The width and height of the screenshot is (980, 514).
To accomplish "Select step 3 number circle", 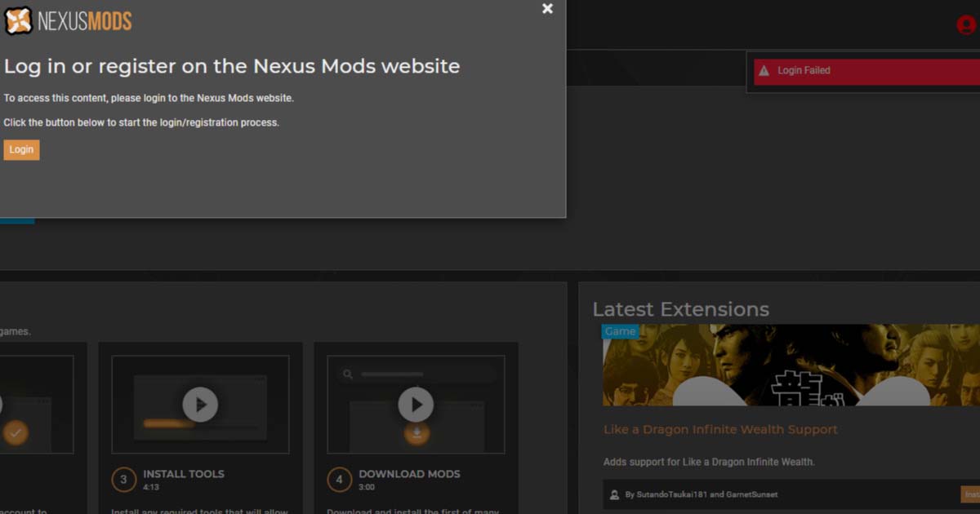I will [123, 480].
